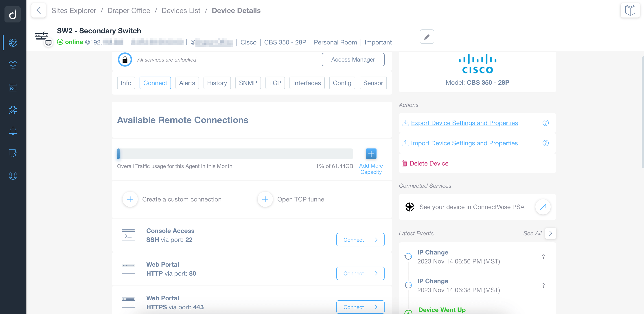Click the 'Device Went Up' event
The image size is (644, 314).
pos(442,310)
